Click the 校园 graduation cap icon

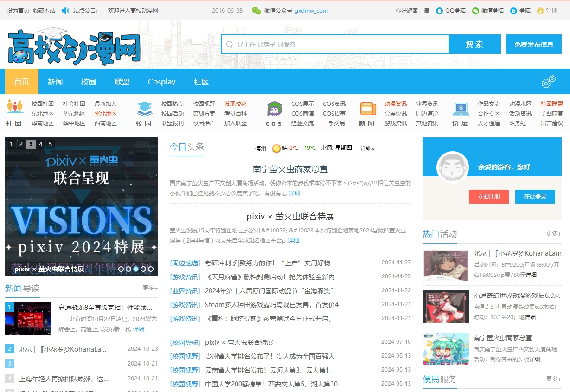coord(144,109)
